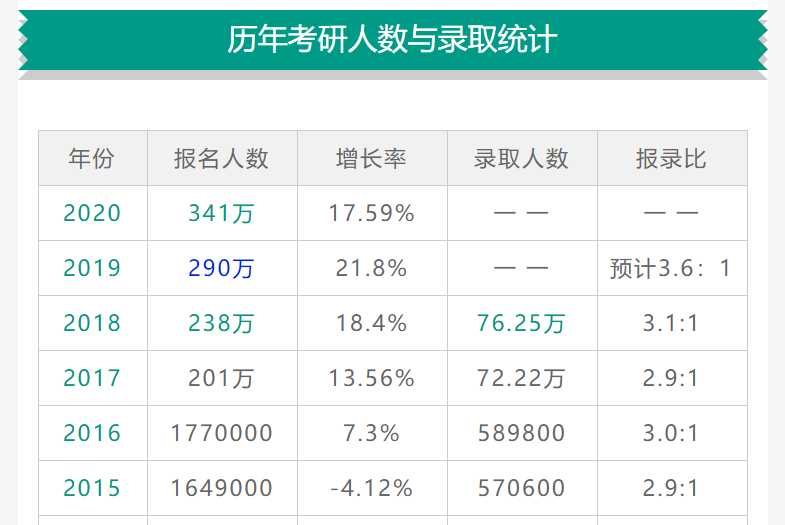Click the 增长率 column header
The height and width of the screenshot is (525, 785).
pos(371,159)
